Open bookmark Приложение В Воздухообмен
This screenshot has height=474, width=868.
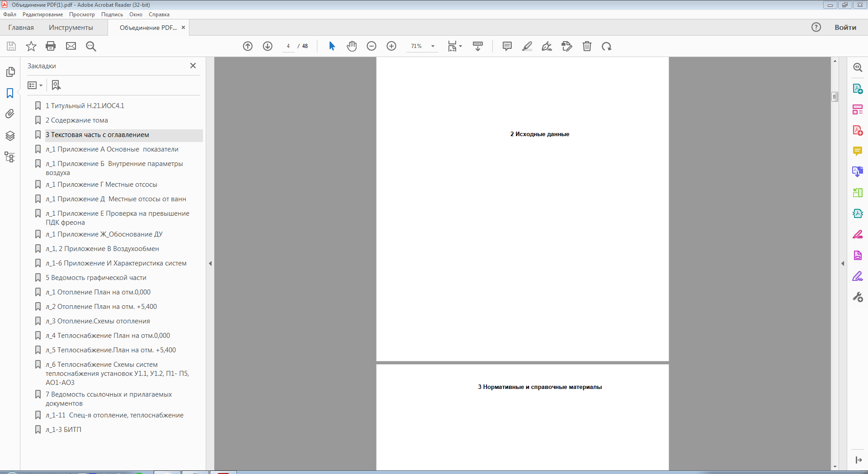click(102, 249)
